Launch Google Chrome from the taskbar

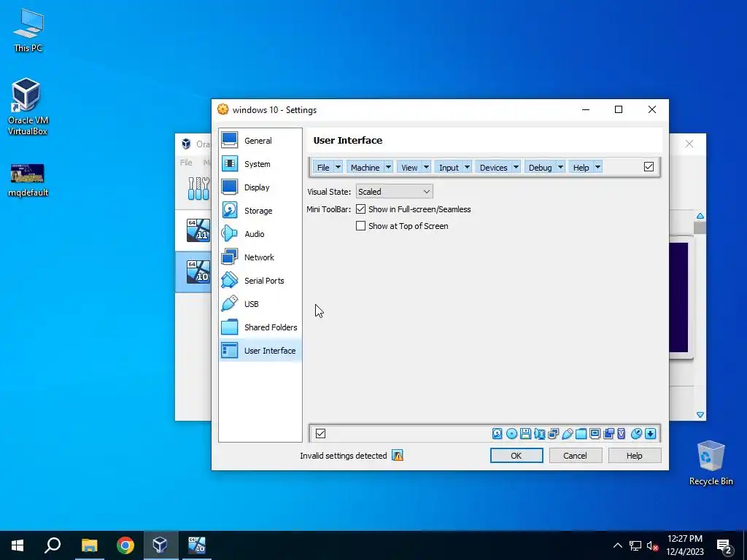[x=125, y=545]
